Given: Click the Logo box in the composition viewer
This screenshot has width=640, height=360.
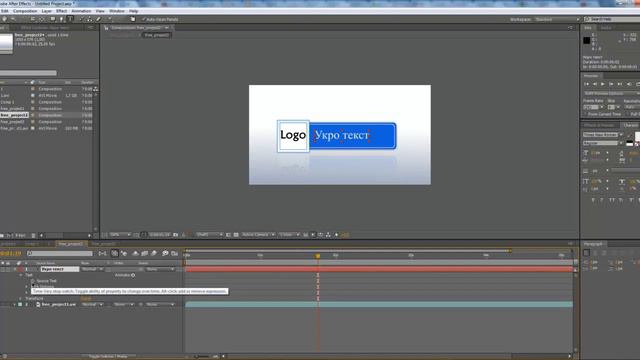Looking at the screenshot, I should pos(293,136).
